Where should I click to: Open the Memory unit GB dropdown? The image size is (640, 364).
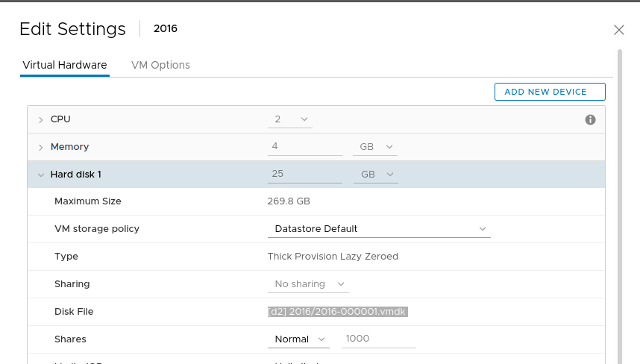point(375,147)
